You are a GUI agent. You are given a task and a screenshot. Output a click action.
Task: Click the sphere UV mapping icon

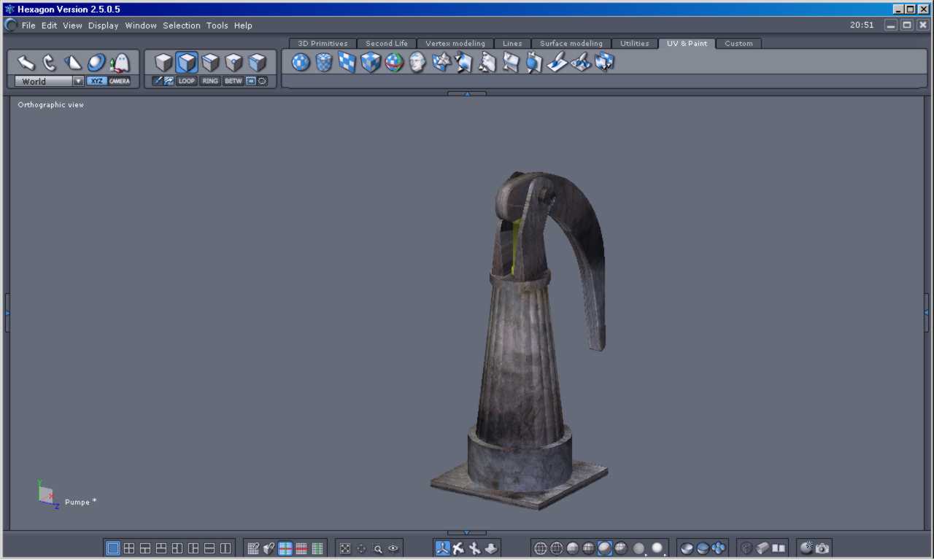301,63
